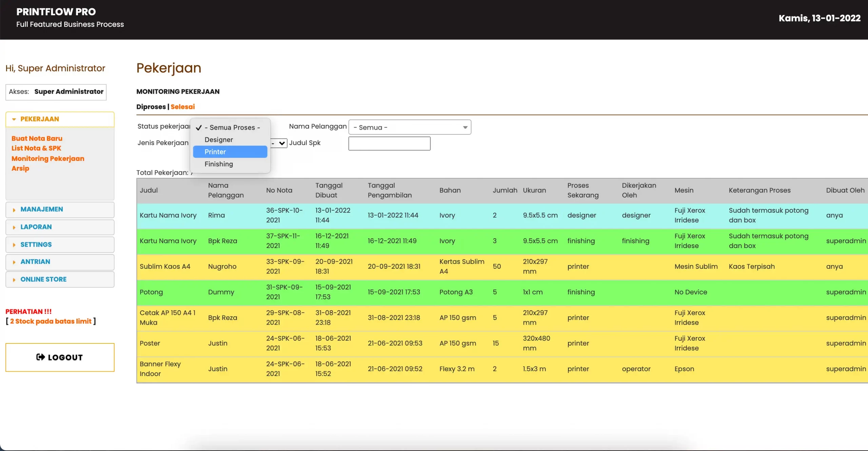This screenshot has height=451, width=868.
Task: Click Flexy 3.2 m material cell
Action: [457, 369]
